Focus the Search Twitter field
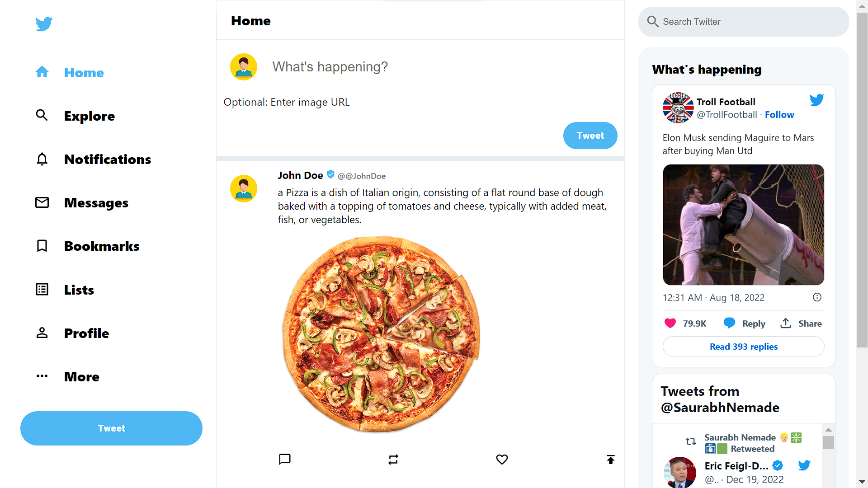 (x=744, y=22)
